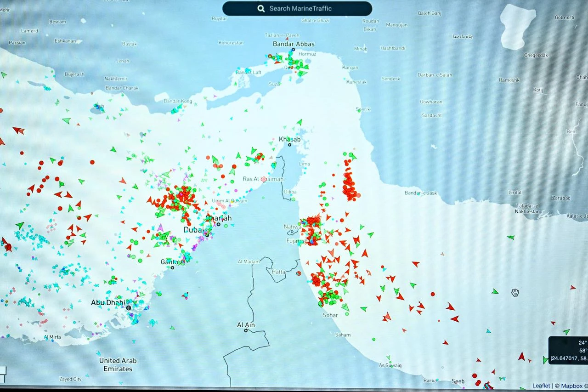Click the United Arab Emirates country label
Viewport: 588px width, 392px height.
point(118,365)
